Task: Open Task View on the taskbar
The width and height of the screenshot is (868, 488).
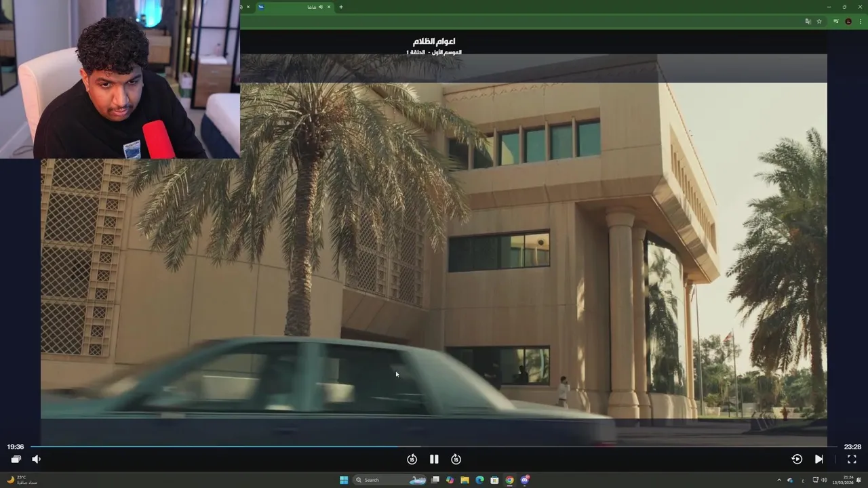Action: tap(435, 480)
